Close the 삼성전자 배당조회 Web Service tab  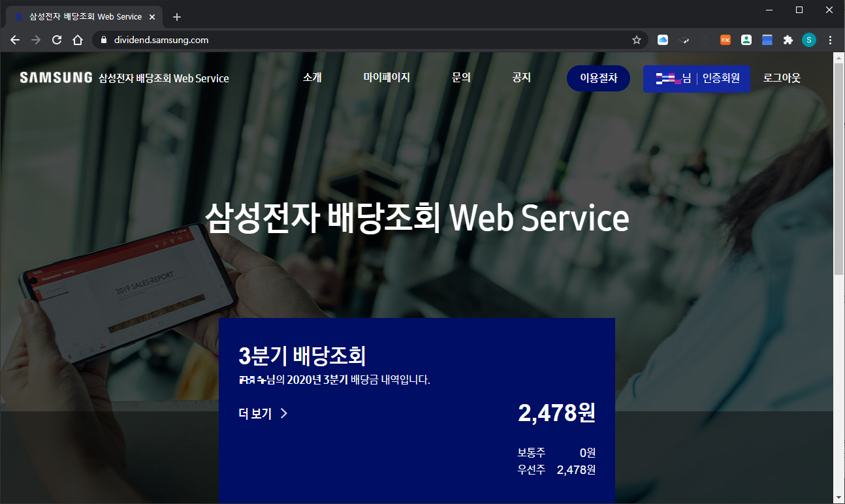click(x=153, y=17)
